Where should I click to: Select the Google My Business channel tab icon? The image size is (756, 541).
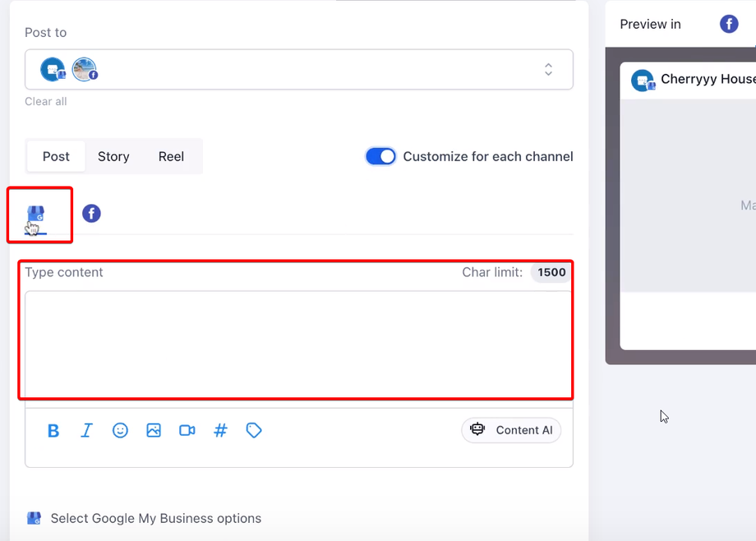pyautogui.click(x=35, y=215)
